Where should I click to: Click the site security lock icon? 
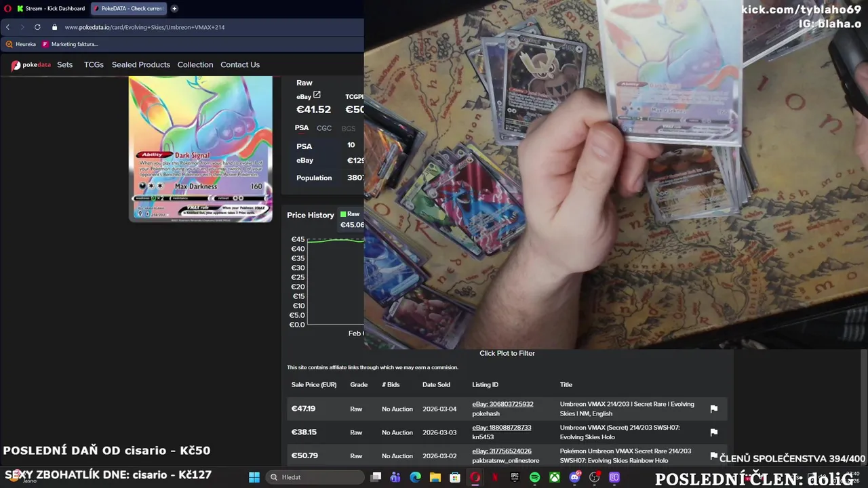point(55,27)
